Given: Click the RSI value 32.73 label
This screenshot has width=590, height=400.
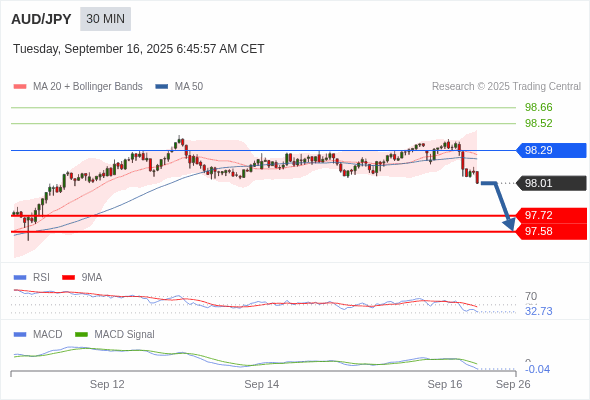Looking at the screenshot, I should 538,312.
